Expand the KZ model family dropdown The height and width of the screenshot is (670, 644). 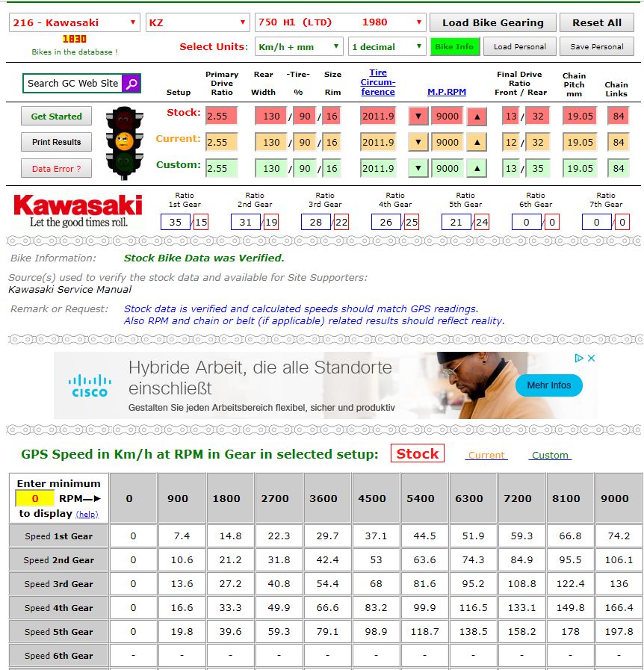click(198, 22)
